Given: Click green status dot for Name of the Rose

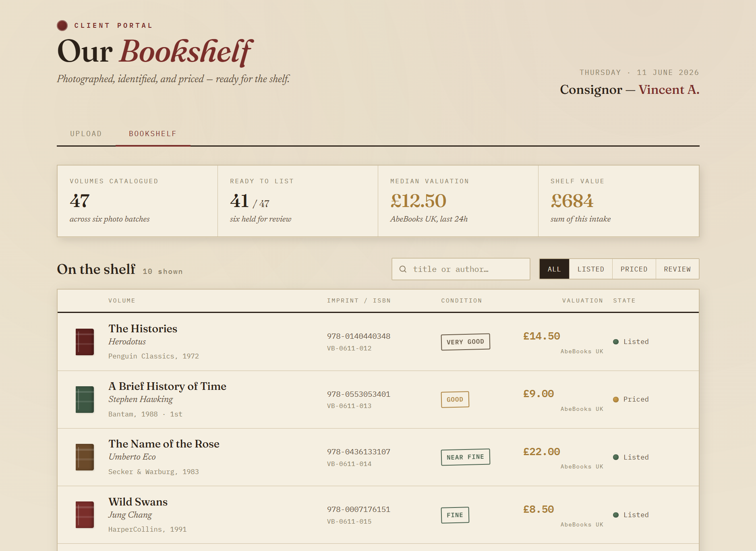Looking at the screenshot, I should (616, 457).
